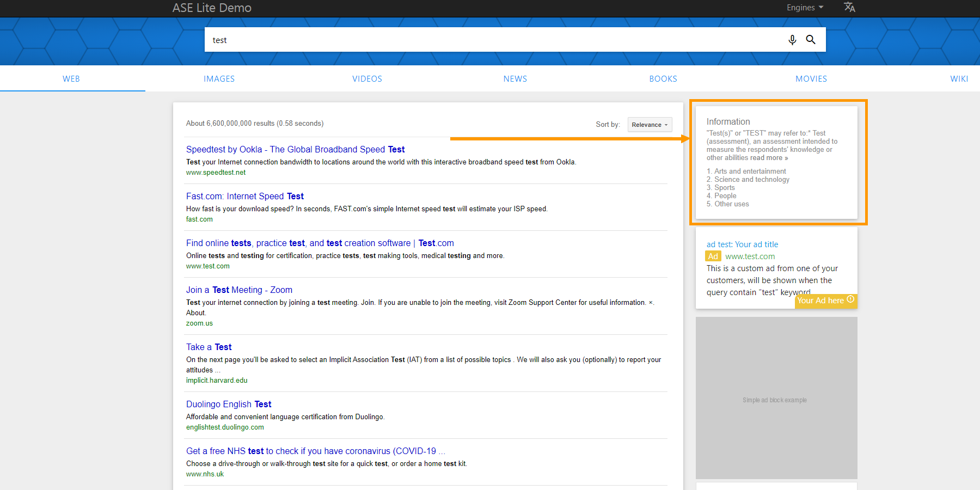Open Take a Test result link
This screenshot has height=490, width=980.
click(209, 347)
